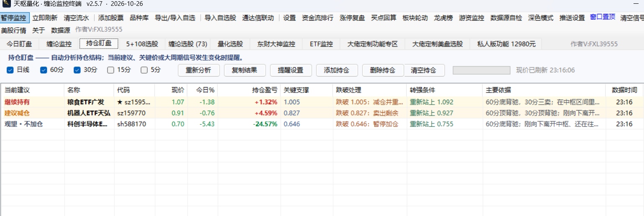
Task: Click 美股行情 in second toolbar row
Action: [13, 30]
